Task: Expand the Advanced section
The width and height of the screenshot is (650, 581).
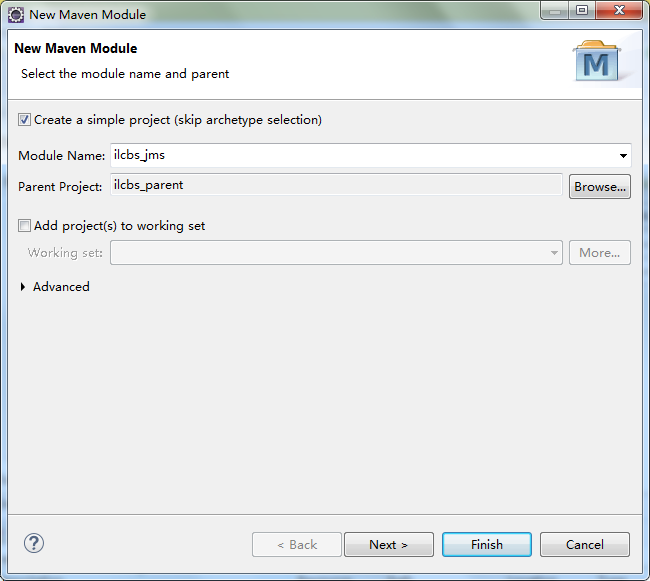Action: [23, 287]
